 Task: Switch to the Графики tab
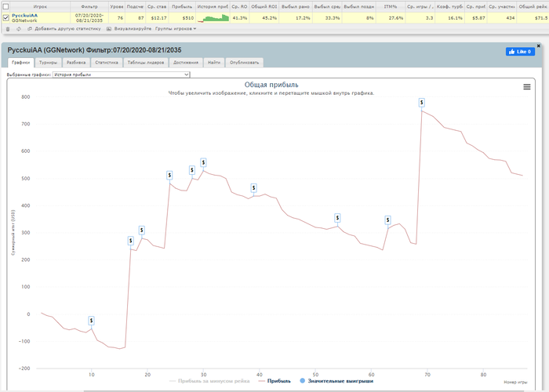coord(20,62)
